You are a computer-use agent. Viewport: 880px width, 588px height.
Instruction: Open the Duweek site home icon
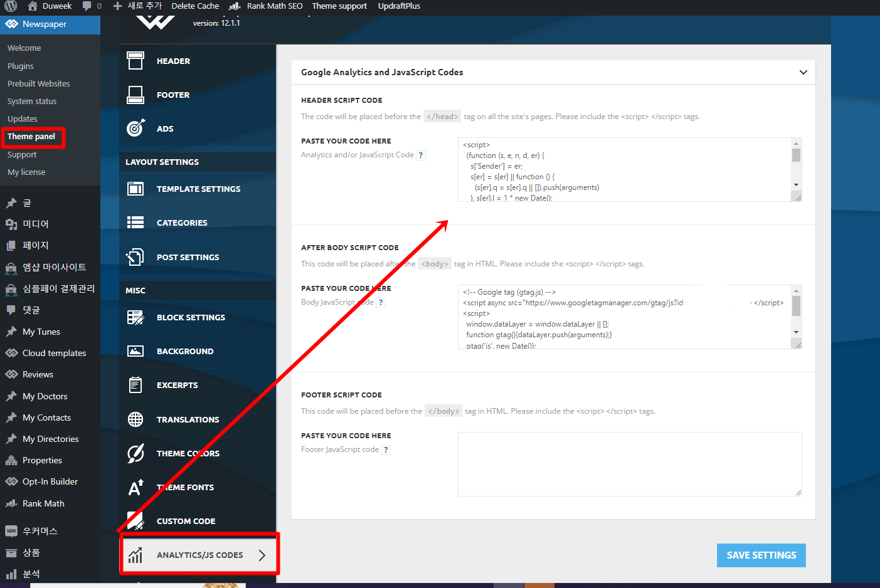click(33, 6)
